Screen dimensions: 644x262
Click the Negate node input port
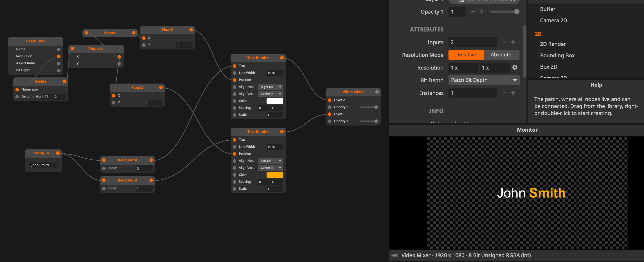86,33
